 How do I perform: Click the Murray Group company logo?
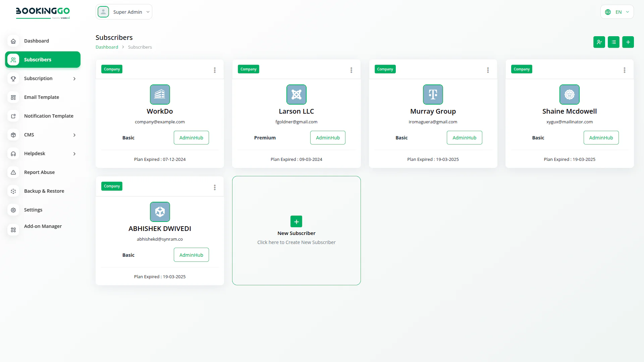coord(433,95)
